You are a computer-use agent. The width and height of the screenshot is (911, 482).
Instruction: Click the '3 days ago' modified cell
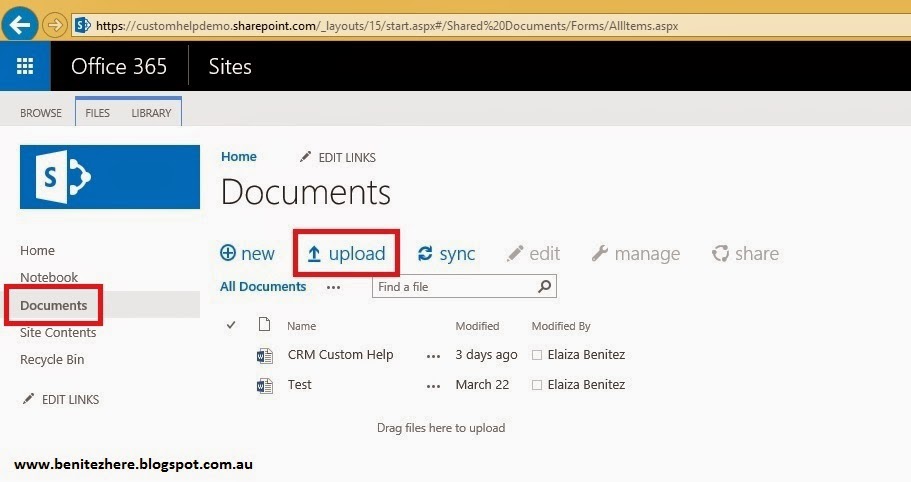coord(486,355)
